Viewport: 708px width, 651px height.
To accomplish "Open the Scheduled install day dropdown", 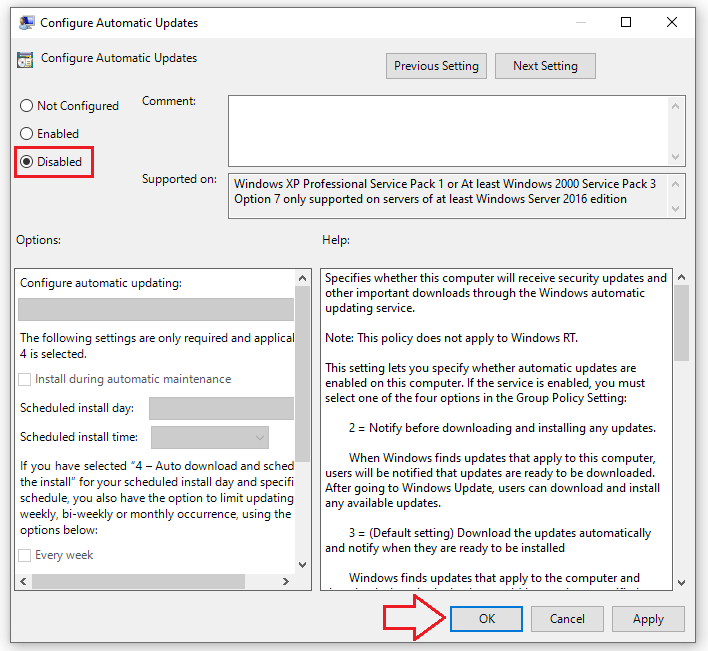I will [221, 408].
